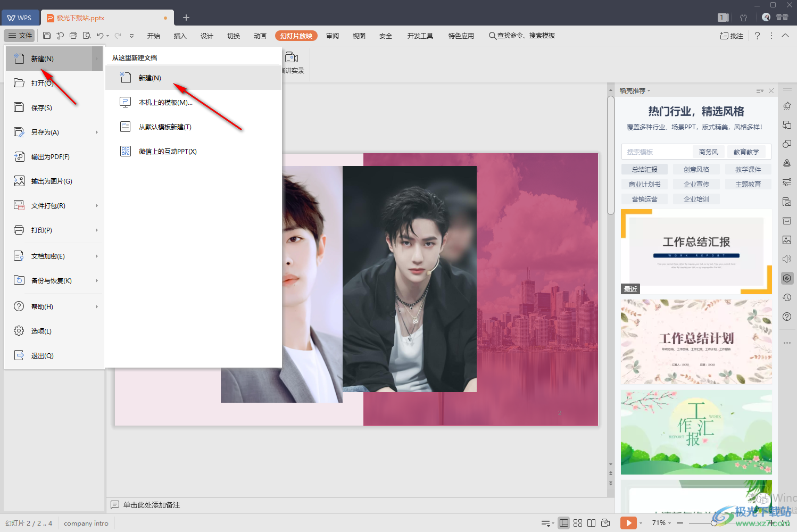Open the 文件 menu button
This screenshot has height=532, width=797.
(x=20, y=36)
